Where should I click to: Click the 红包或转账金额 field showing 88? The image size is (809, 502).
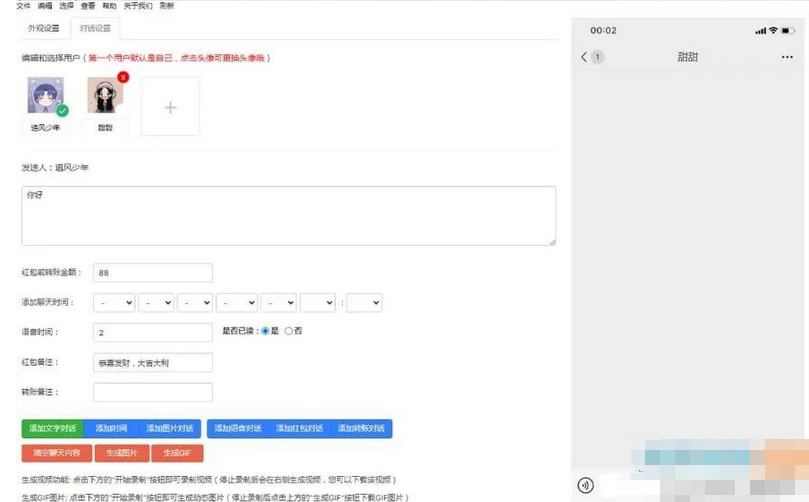(153, 273)
